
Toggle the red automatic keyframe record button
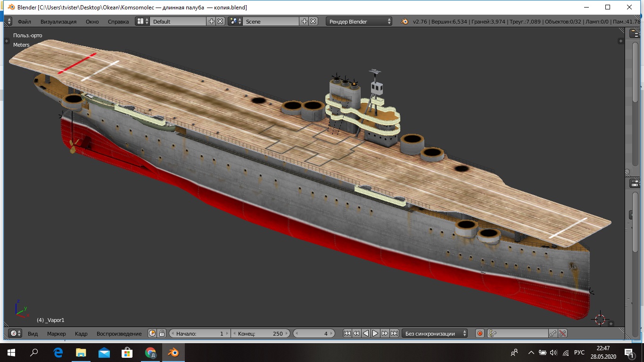coord(479,333)
